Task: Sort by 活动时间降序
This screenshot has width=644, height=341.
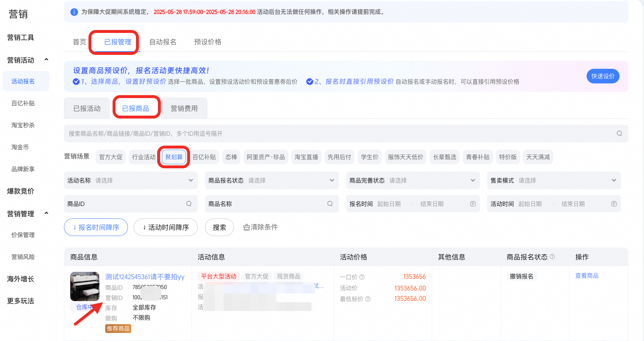Action: coord(166,227)
